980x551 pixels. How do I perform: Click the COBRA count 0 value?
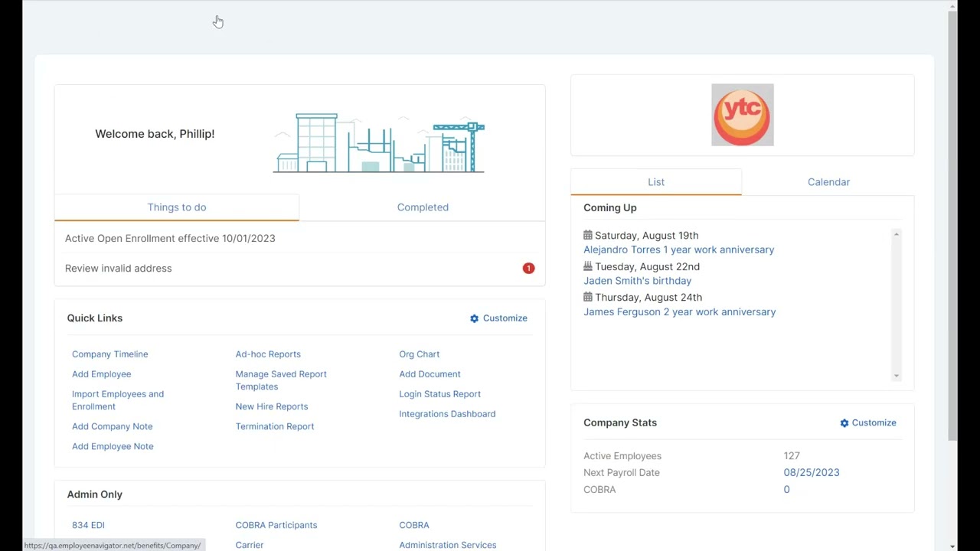click(x=786, y=490)
